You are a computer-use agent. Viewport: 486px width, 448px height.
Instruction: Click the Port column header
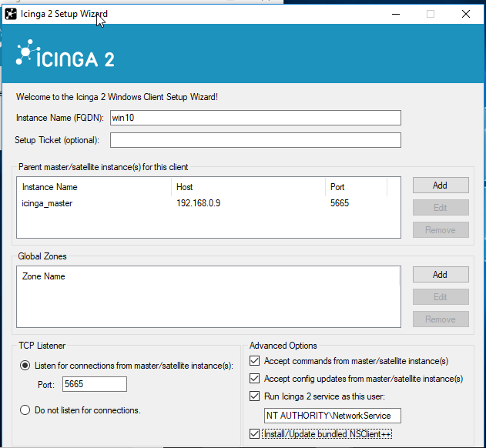point(356,187)
